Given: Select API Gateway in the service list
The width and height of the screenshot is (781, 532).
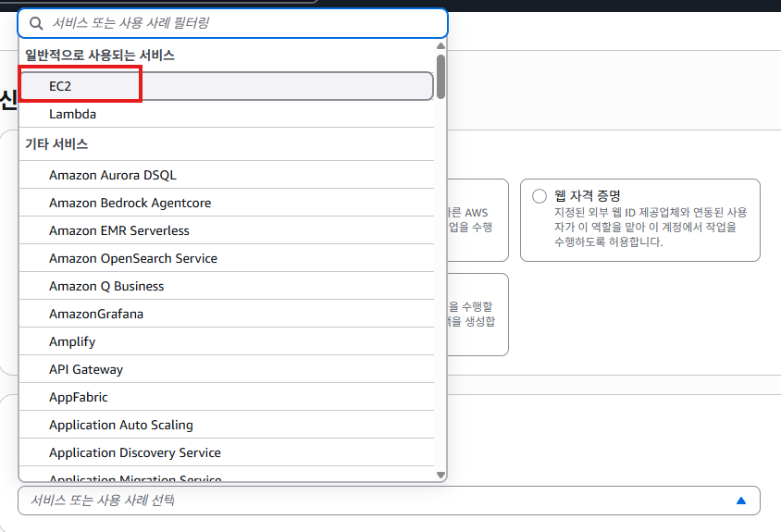Looking at the screenshot, I should 226,369.
